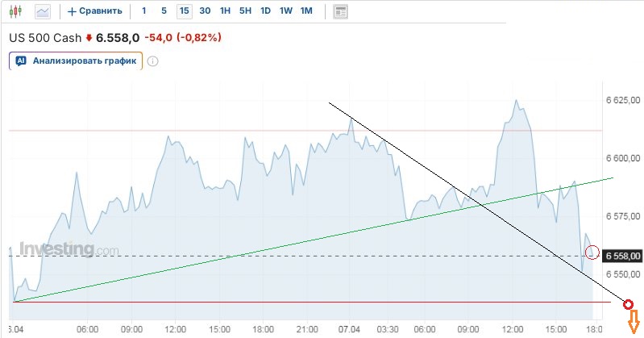This screenshot has width=644, height=338.
Task: Switch to the 1D timeframe
Action: click(266, 11)
